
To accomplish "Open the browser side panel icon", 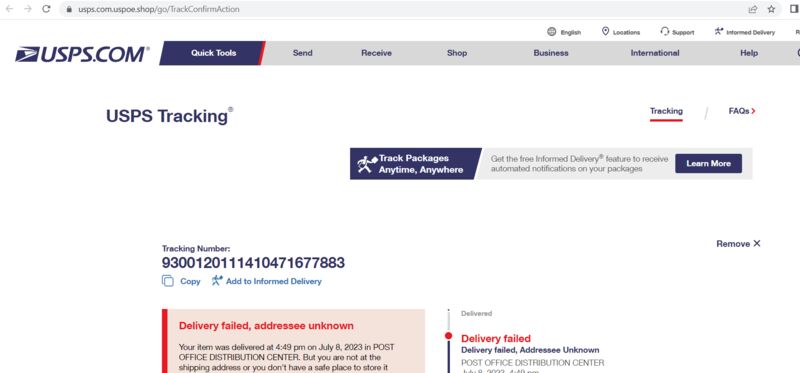I will (x=794, y=9).
